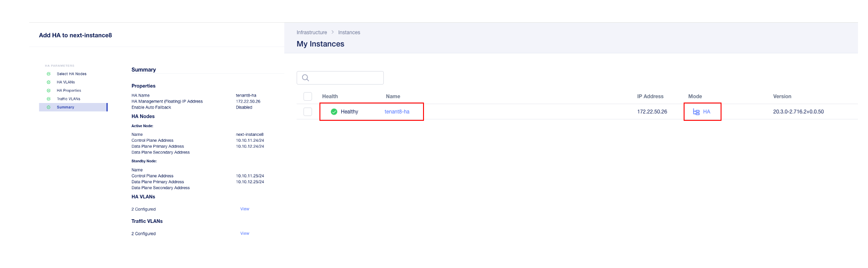
Task: Click the 10.10.11.25/24 standby address
Action: [250, 176]
